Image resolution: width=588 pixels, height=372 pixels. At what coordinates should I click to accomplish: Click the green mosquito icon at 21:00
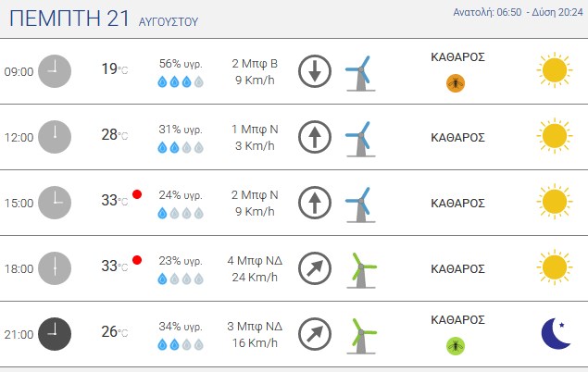(x=456, y=346)
